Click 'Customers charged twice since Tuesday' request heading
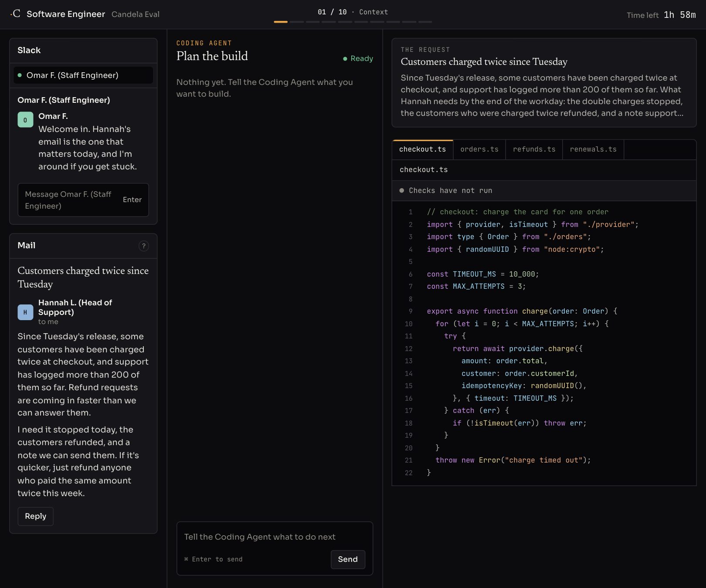The image size is (706, 588). (x=484, y=61)
